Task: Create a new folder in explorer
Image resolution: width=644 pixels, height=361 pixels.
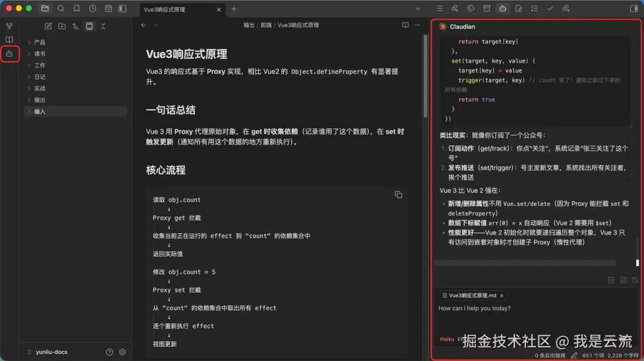Action: 62,26
